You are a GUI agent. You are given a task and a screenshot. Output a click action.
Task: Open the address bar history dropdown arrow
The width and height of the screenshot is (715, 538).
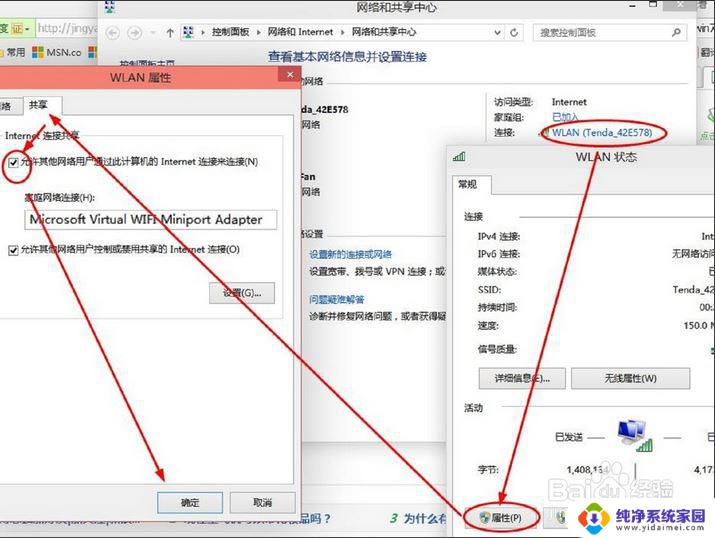pos(497,32)
